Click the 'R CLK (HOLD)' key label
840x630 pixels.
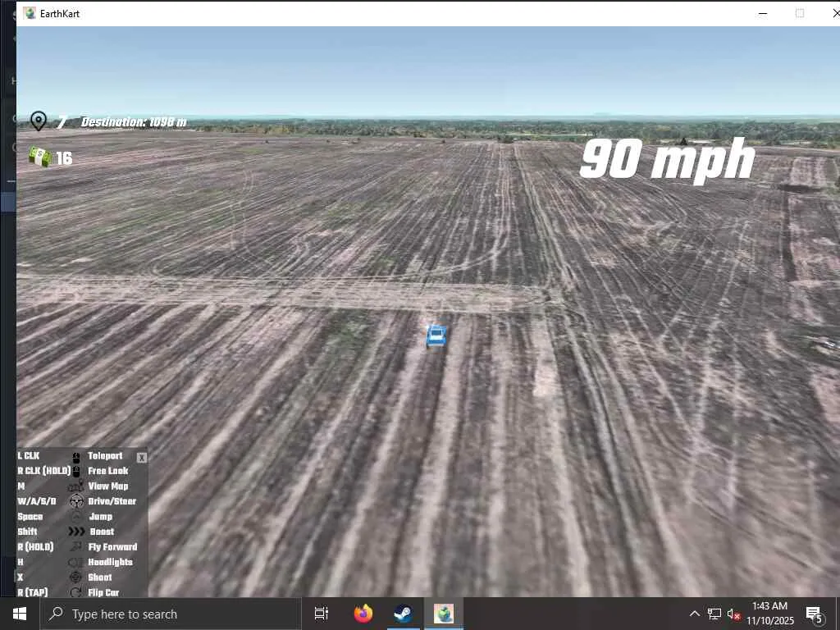click(x=44, y=471)
